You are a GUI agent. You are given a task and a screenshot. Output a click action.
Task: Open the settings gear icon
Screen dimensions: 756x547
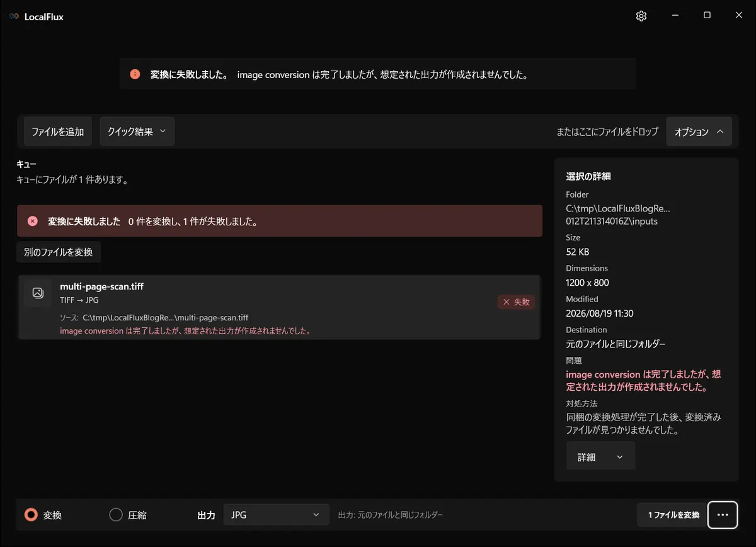pyautogui.click(x=641, y=16)
